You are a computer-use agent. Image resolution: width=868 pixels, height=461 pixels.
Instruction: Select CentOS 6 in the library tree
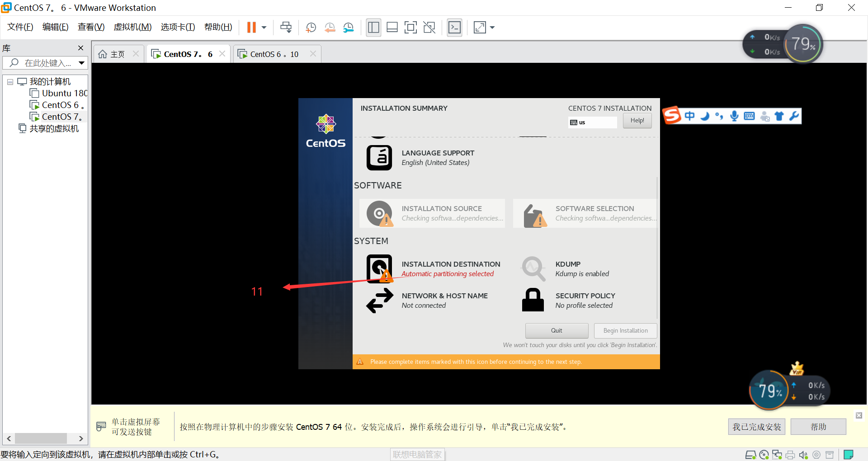pyautogui.click(x=57, y=105)
